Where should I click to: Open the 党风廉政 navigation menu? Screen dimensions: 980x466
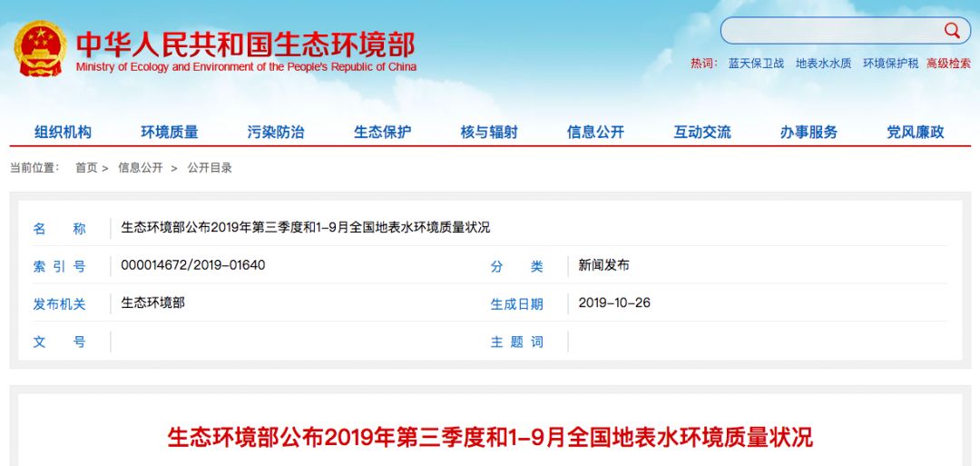coord(915,132)
